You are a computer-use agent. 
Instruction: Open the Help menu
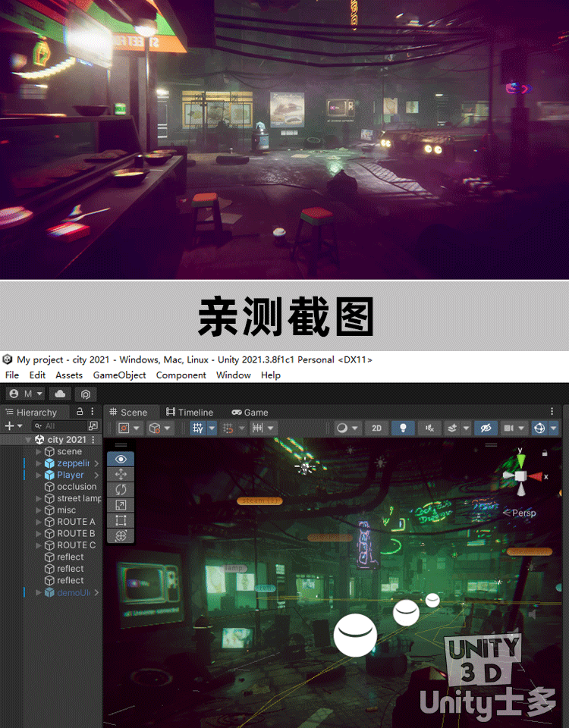[271, 375]
